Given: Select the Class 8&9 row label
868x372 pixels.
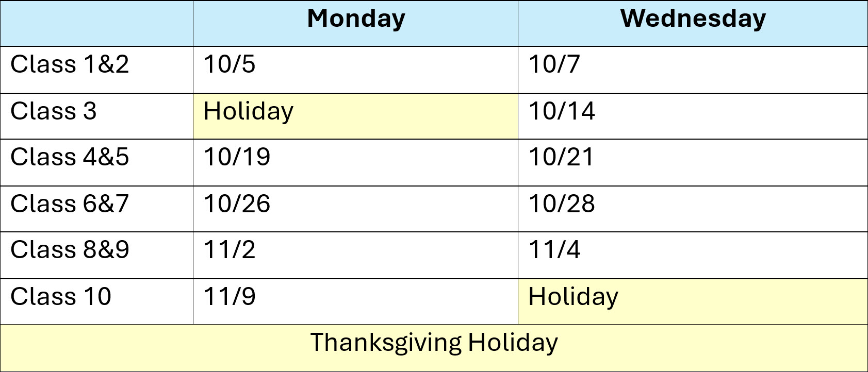Looking at the screenshot, I should point(96,256).
